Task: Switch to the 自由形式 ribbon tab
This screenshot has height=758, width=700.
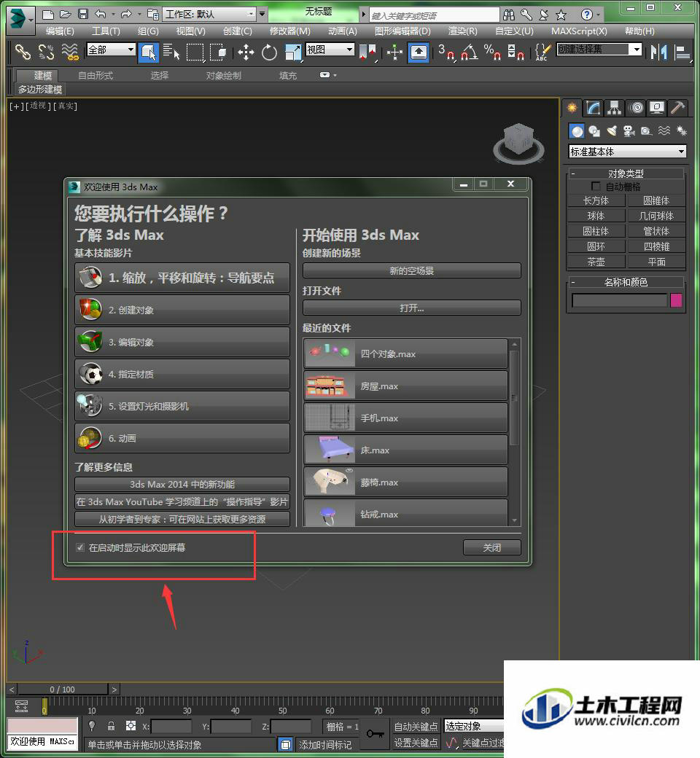Action: point(96,76)
